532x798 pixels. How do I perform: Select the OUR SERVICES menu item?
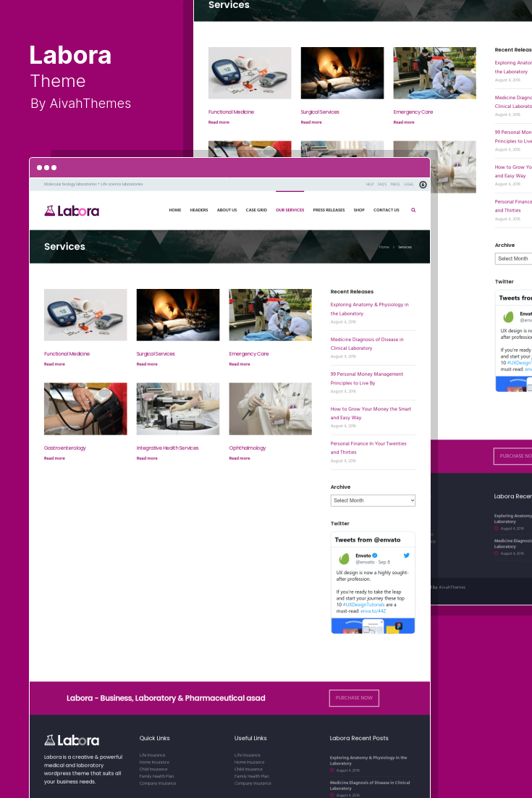(290, 210)
